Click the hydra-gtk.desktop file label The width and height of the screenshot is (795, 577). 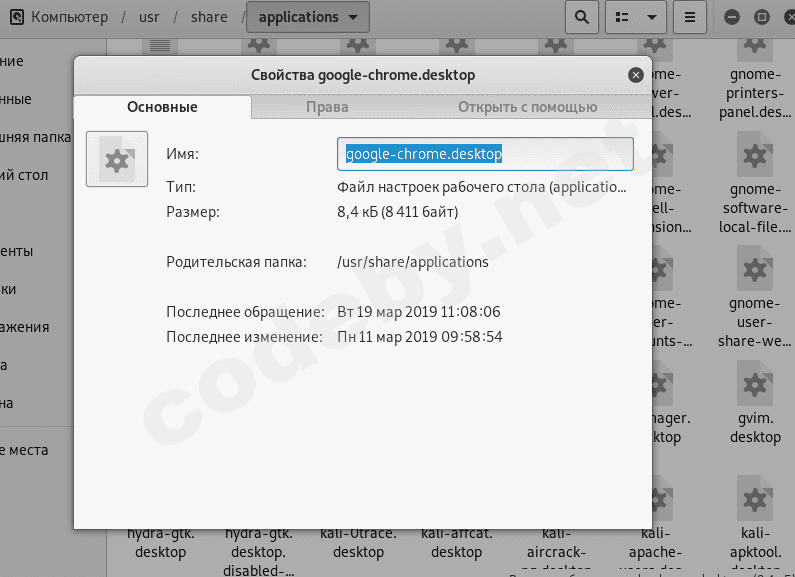160,543
